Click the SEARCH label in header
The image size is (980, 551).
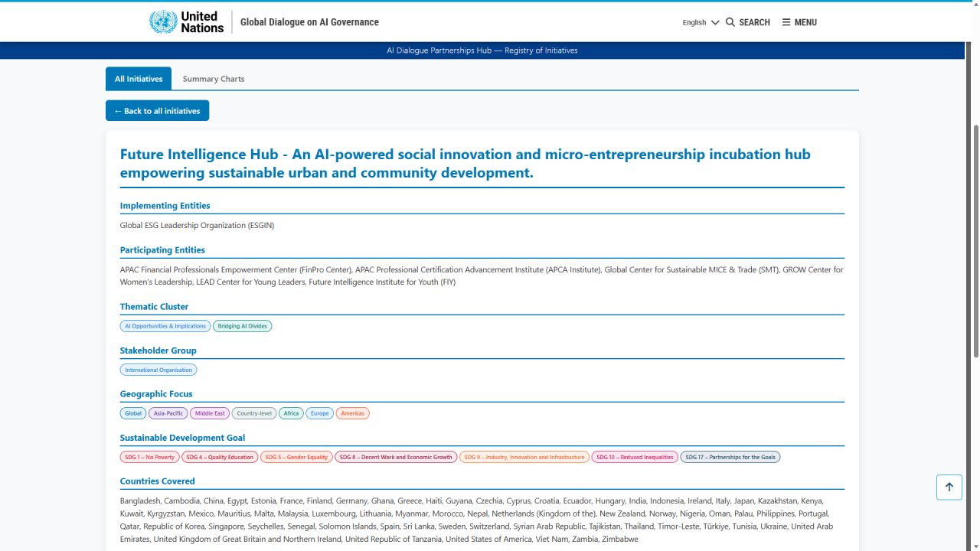coord(754,22)
